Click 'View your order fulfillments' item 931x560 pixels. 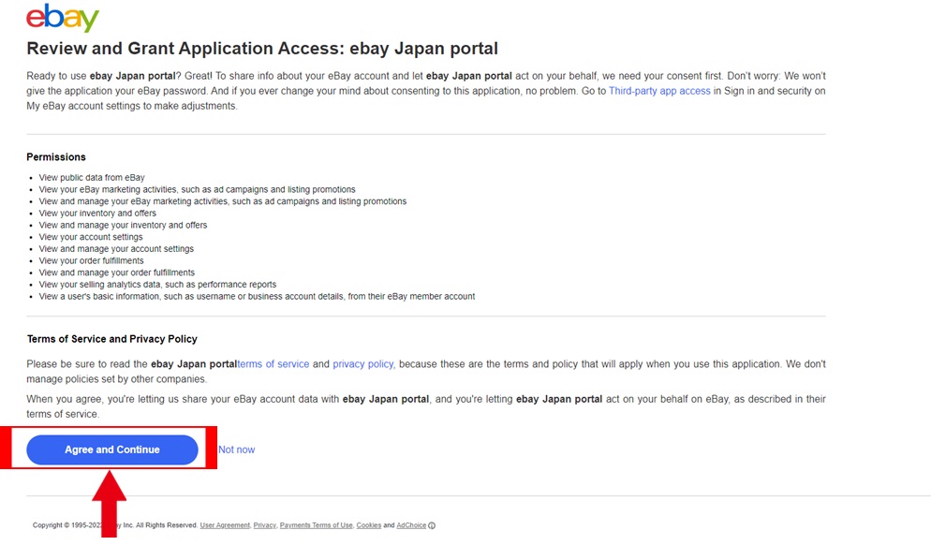(x=91, y=260)
